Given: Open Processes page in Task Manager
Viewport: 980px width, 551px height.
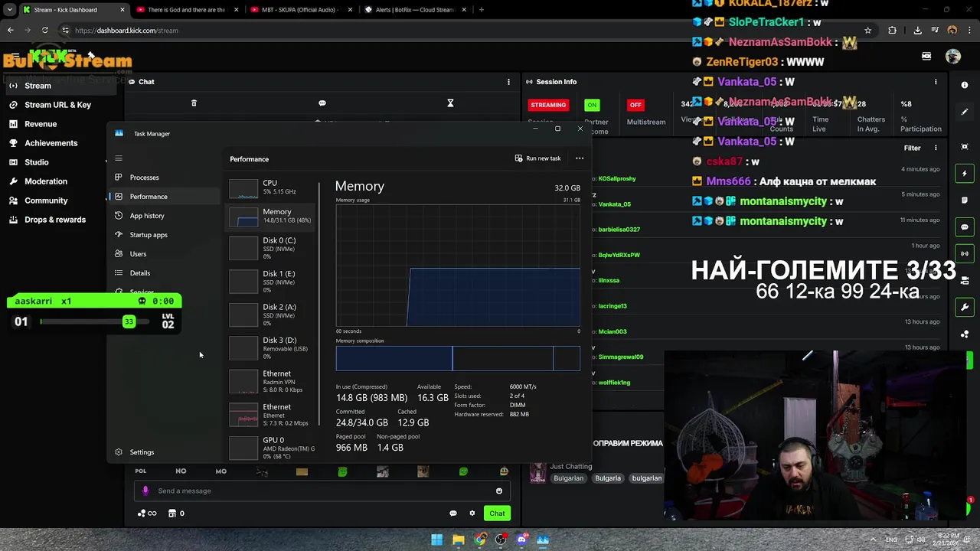Looking at the screenshot, I should coord(144,178).
